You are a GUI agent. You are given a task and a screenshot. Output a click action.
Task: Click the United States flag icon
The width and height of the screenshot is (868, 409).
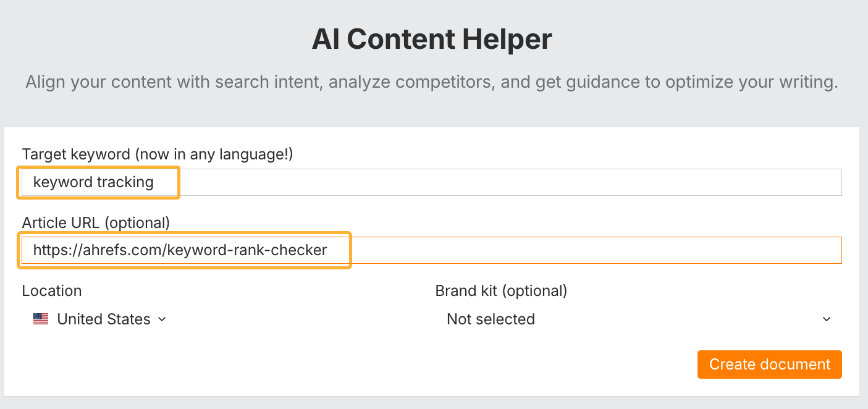(x=40, y=319)
